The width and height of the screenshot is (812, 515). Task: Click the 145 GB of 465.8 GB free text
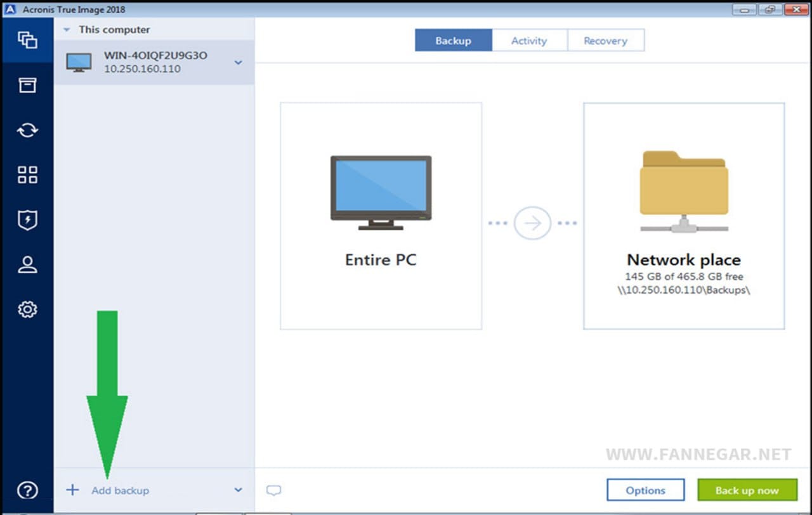pos(684,277)
